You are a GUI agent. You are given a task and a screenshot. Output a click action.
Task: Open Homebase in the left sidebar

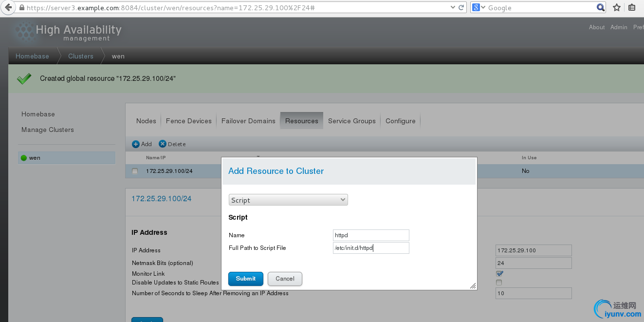pos(38,114)
